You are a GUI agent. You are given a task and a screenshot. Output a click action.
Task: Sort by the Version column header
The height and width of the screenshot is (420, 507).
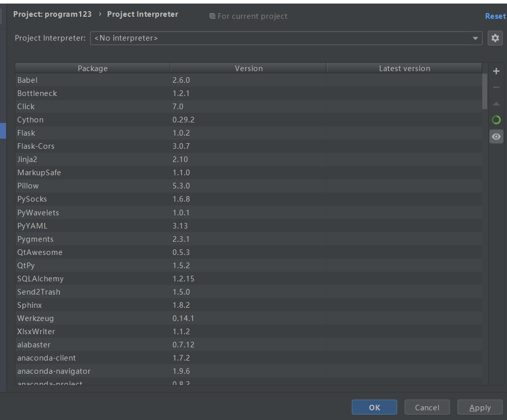click(248, 68)
